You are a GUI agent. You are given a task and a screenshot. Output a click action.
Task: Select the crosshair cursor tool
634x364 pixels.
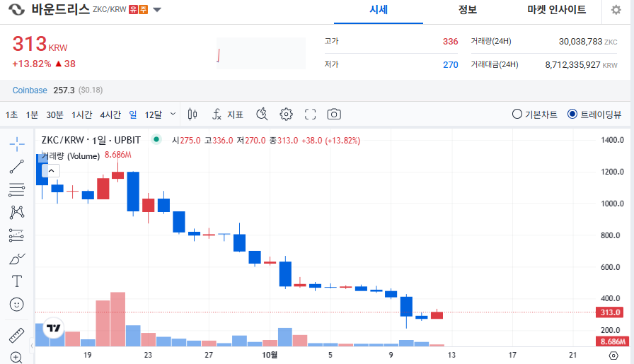pyautogui.click(x=16, y=143)
